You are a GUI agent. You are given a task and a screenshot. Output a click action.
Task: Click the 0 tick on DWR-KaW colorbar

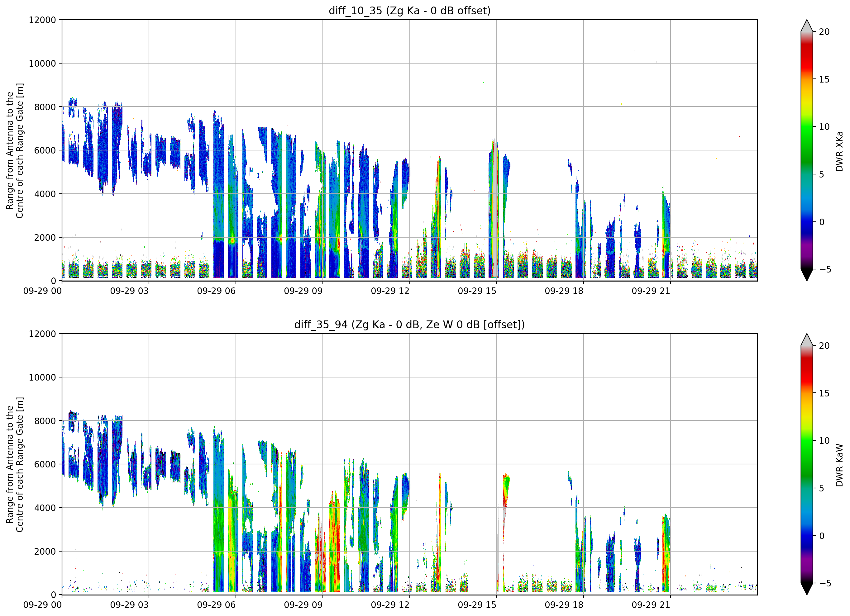[x=822, y=536]
